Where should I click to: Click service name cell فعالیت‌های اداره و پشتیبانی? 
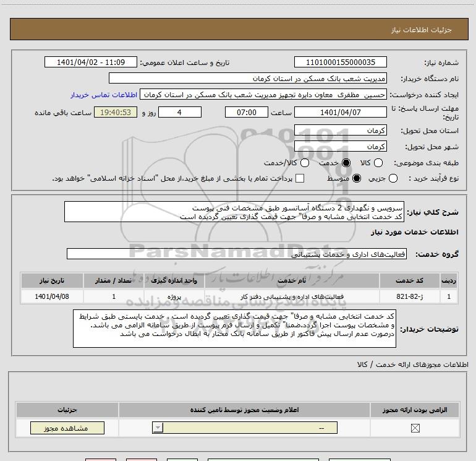[292, 296]
